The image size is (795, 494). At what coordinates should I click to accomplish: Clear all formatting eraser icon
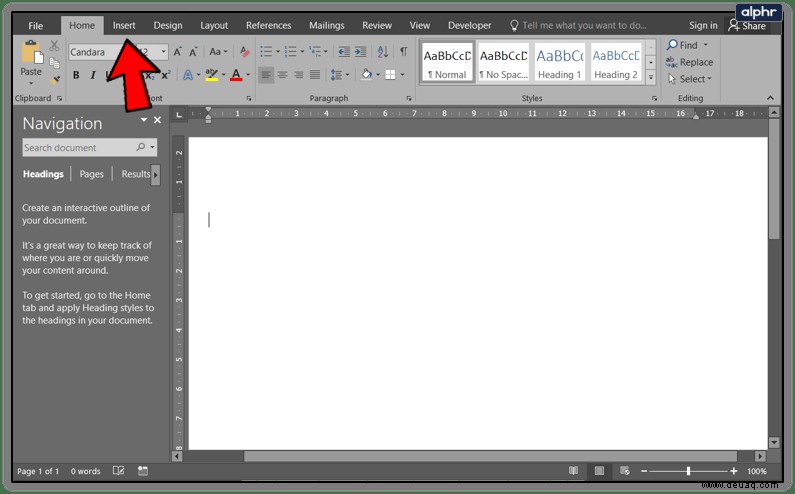[244, 52]
